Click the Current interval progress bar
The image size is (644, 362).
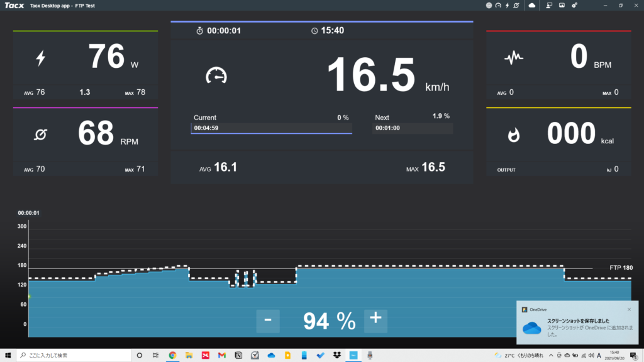click(271, 128)
